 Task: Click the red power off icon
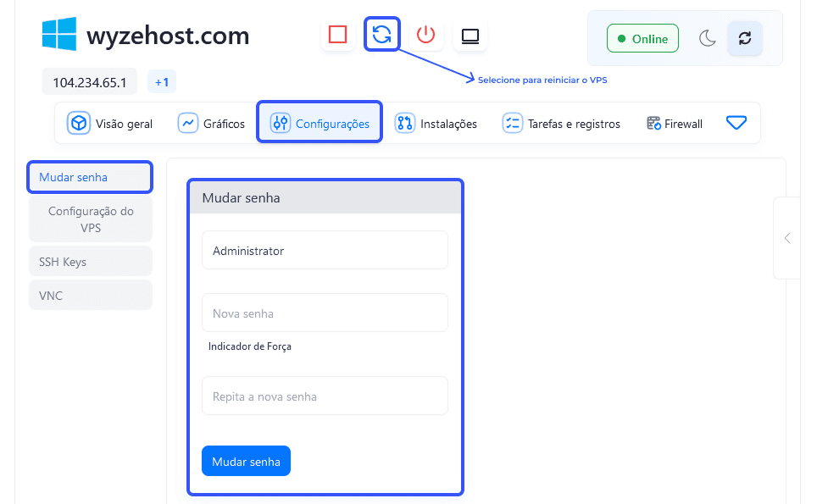(425, 35)
